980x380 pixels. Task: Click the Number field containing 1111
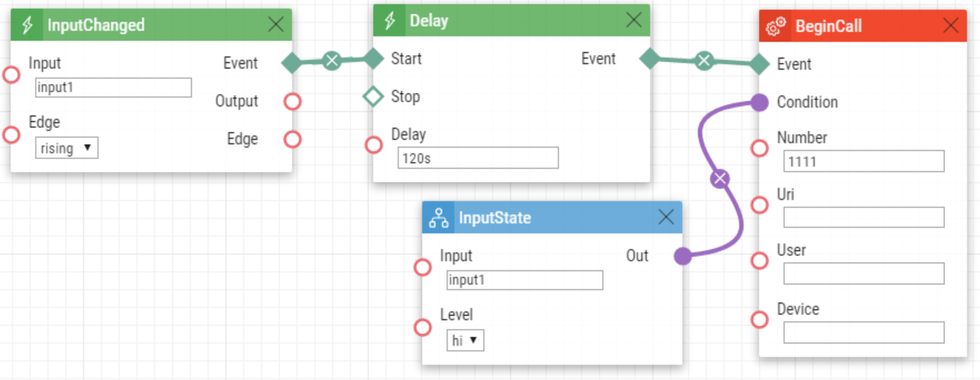point(864,161)
